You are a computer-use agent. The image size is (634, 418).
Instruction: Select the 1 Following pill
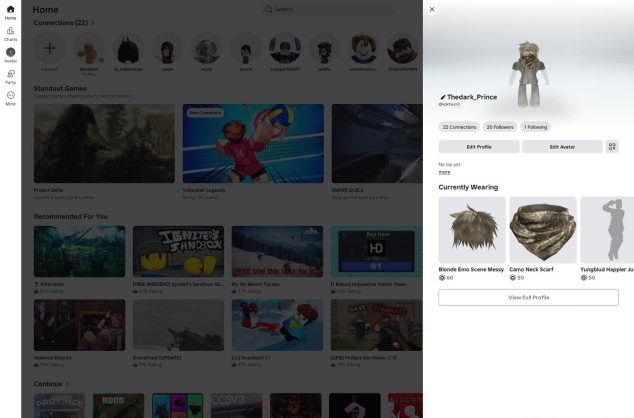click(x=535, y=127)
